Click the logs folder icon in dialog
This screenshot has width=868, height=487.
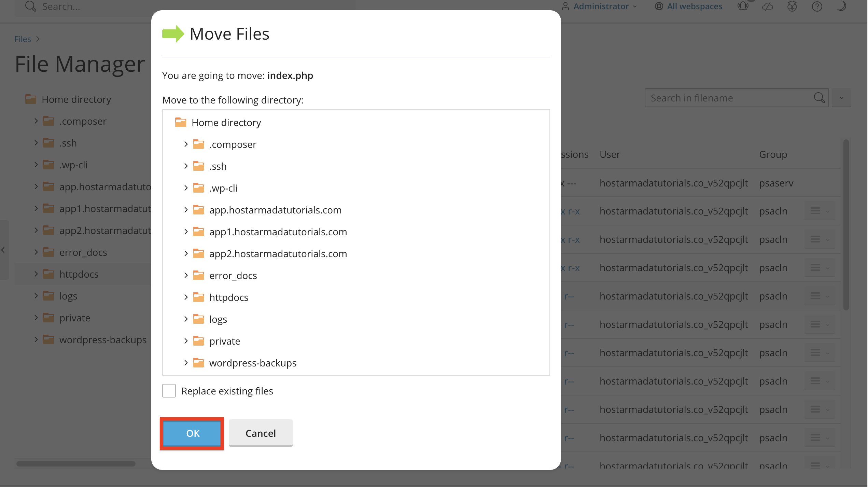(x=198, y=319)
